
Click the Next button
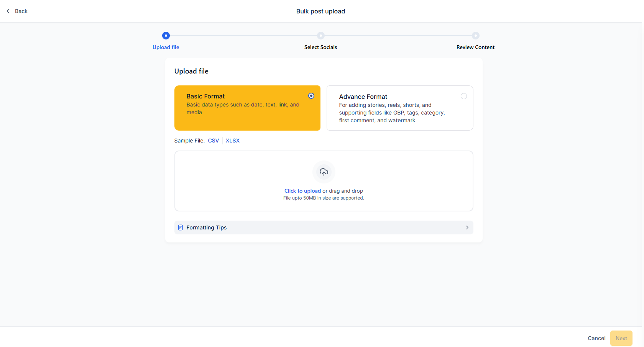(621, 338)
